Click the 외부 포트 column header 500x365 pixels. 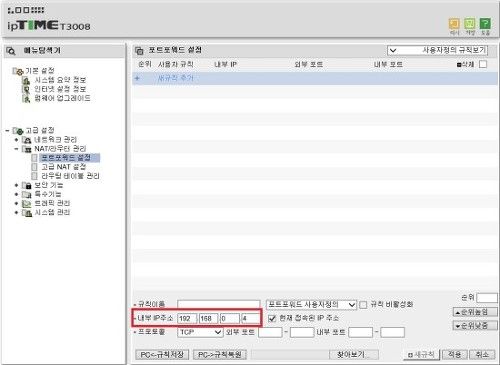pos(308,64)
